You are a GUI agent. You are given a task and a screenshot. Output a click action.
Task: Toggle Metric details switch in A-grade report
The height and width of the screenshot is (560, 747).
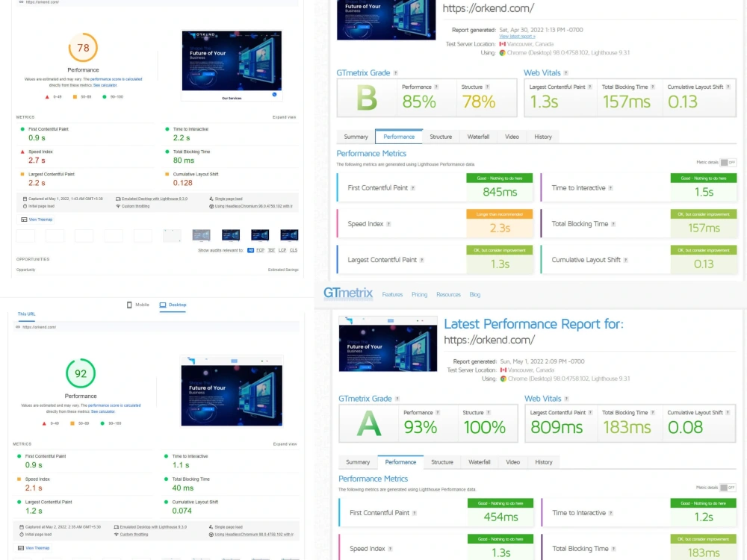coord(728,488)
